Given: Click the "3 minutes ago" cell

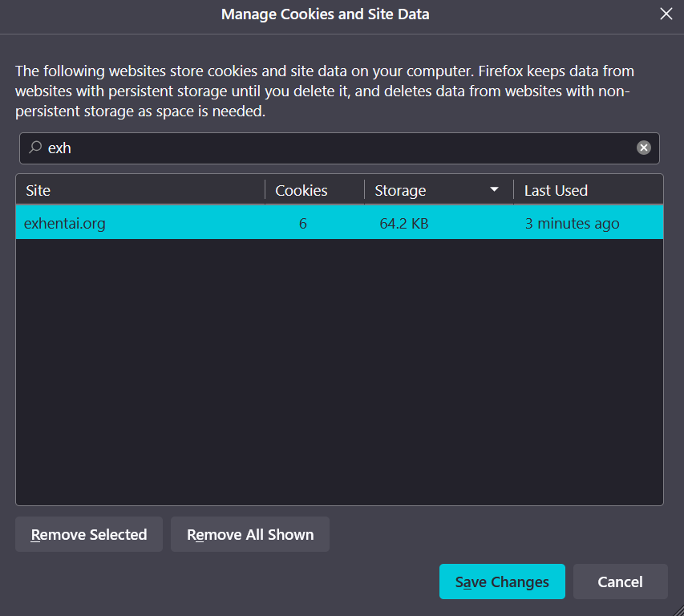Looking at the screenshot, I should pos(572,223).
